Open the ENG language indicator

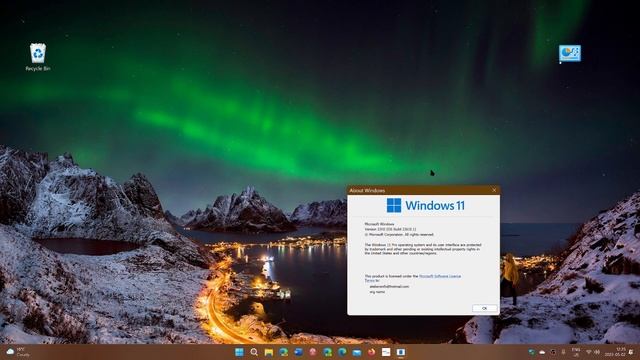click(x=576, y=352)
